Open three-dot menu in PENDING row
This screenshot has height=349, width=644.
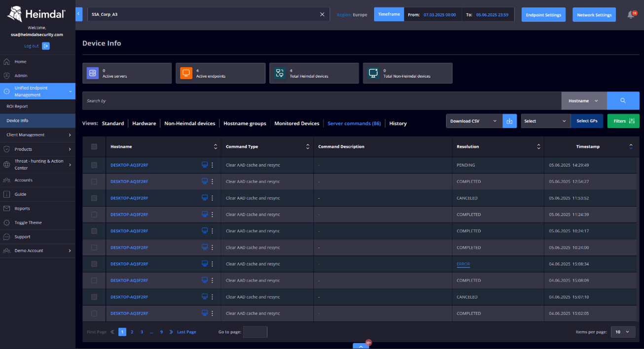pos(213,165)
